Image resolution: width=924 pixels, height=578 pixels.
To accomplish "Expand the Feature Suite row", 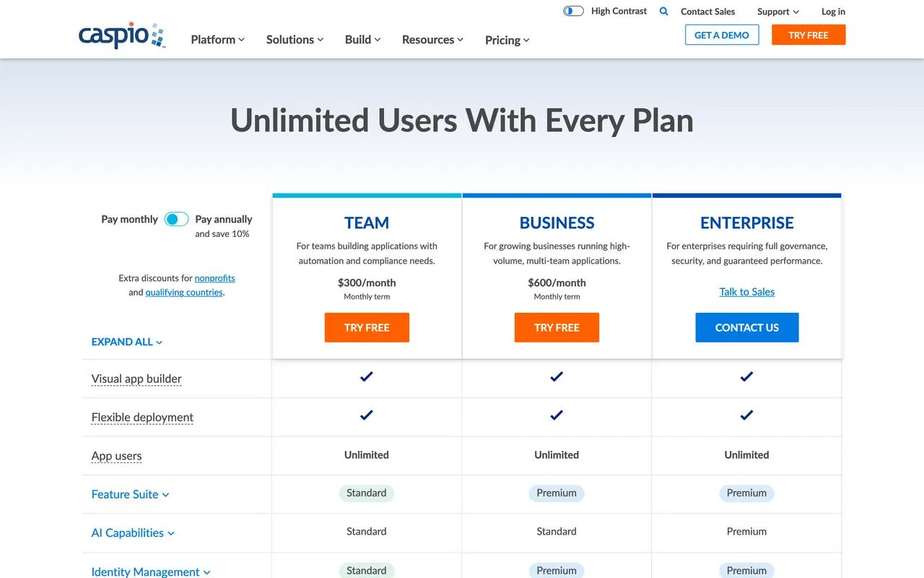I will [x=130, y=494].
